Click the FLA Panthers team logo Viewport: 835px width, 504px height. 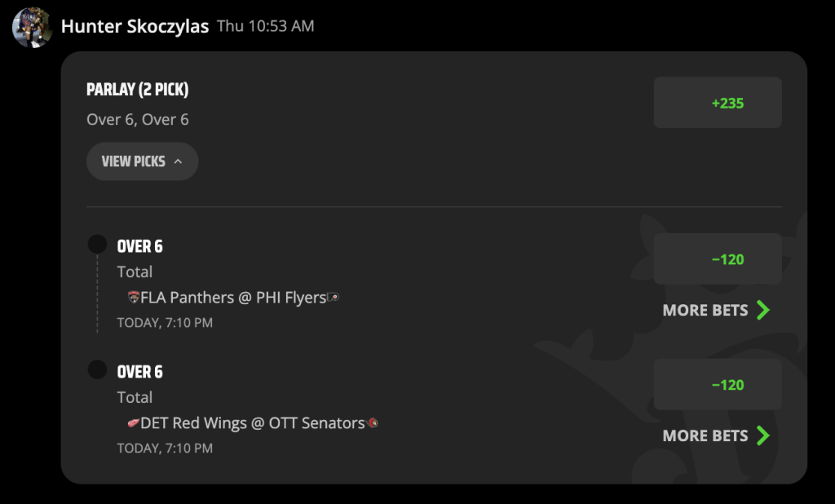coord(134,298)
